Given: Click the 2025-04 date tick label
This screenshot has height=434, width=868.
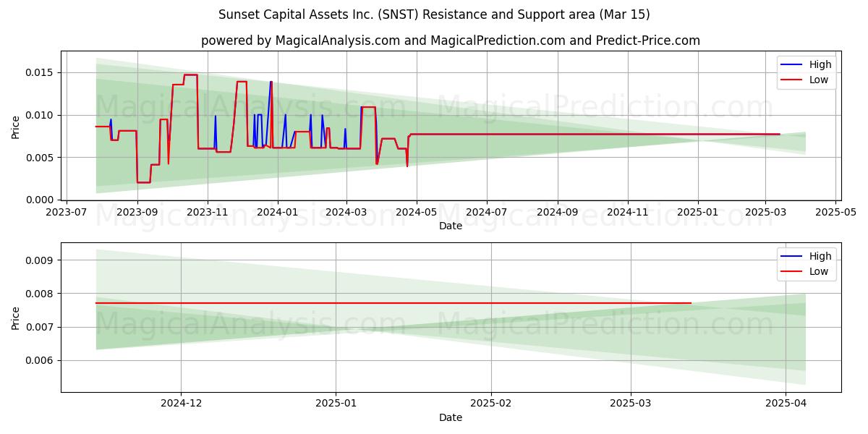Looking at the screenshot, I should coord(786,405).
